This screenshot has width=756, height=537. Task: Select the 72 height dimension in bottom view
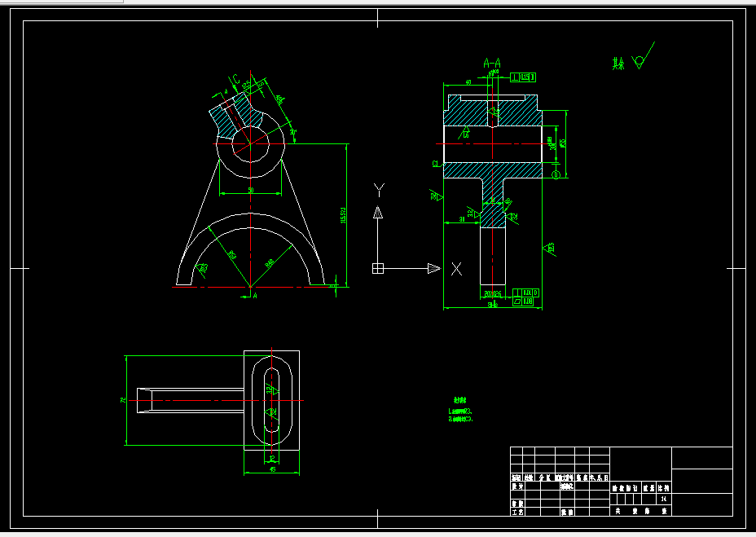[x=123, y=400]
